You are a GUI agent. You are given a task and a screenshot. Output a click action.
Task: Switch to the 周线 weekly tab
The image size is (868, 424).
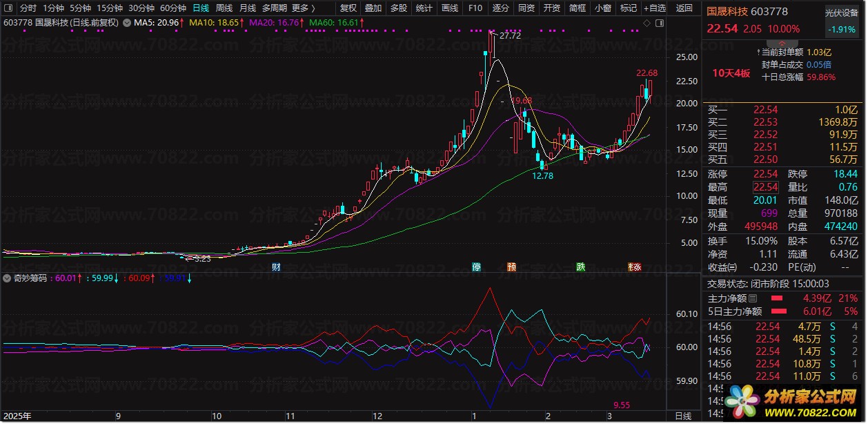coord(224,8)
